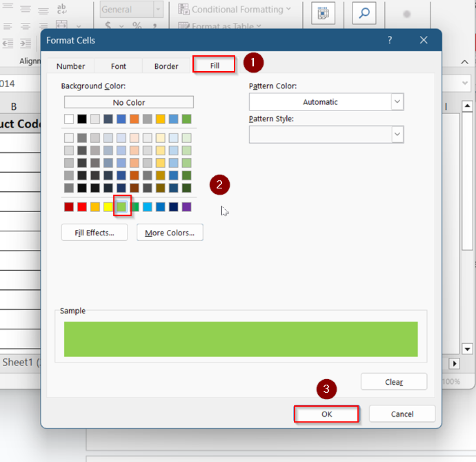Click the cell styles icon in ribbon
This screenshot has width=476, height=462.
(x=323, y=13)
